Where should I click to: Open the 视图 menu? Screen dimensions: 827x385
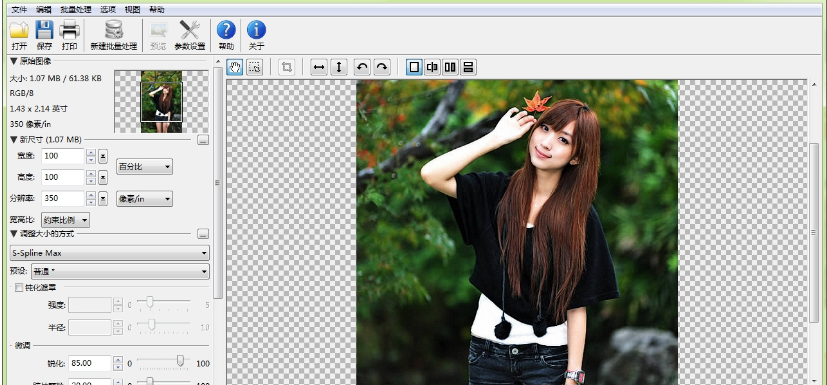[x=132, y=9]
